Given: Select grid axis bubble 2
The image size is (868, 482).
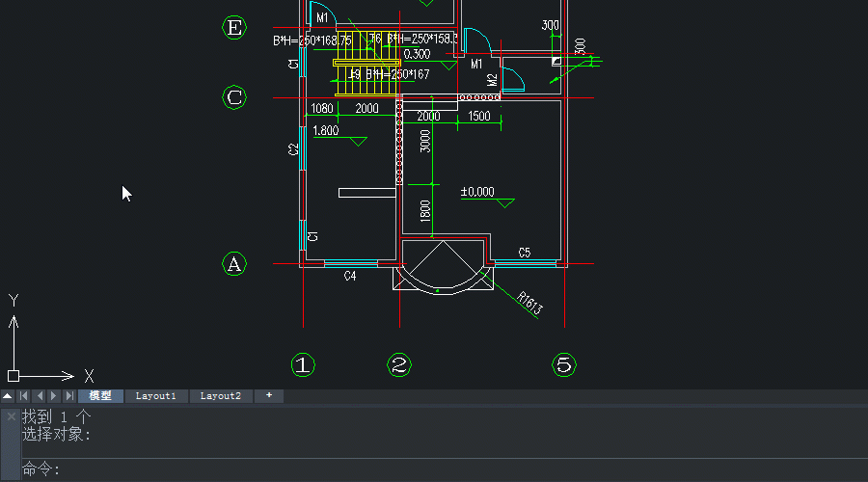Looking at the screenshot, I should click(x=399, y=364).
